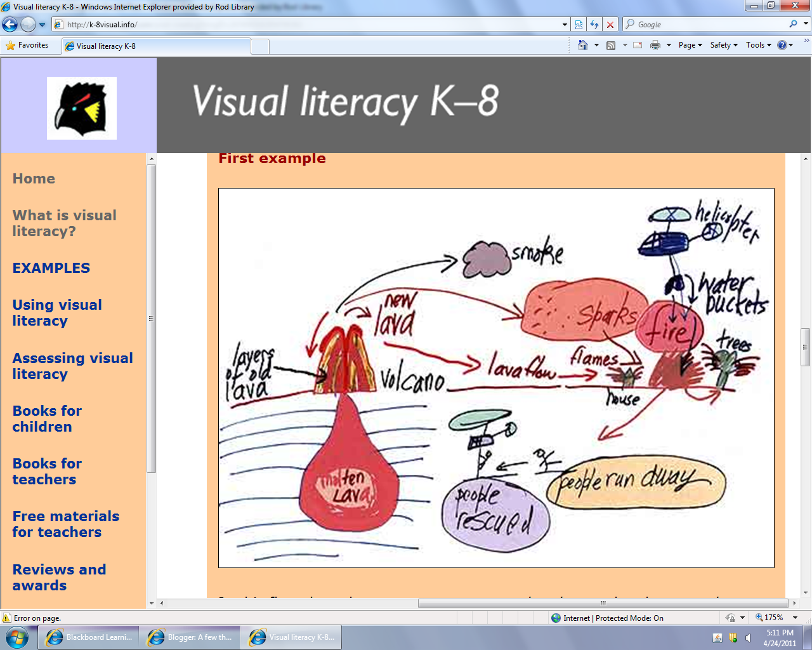Click the main content vertical scrollbar thumb
Screen dimensions: 812x650
(806, 347)
